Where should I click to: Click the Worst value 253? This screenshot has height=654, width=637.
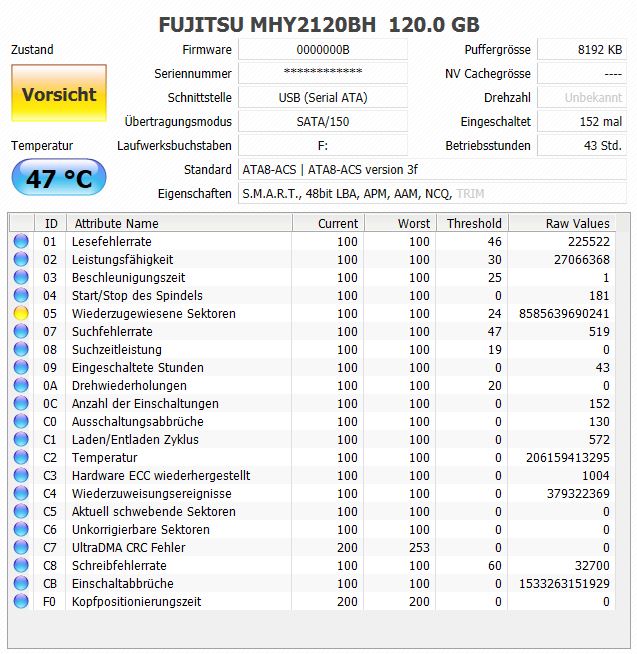(419, 547)
